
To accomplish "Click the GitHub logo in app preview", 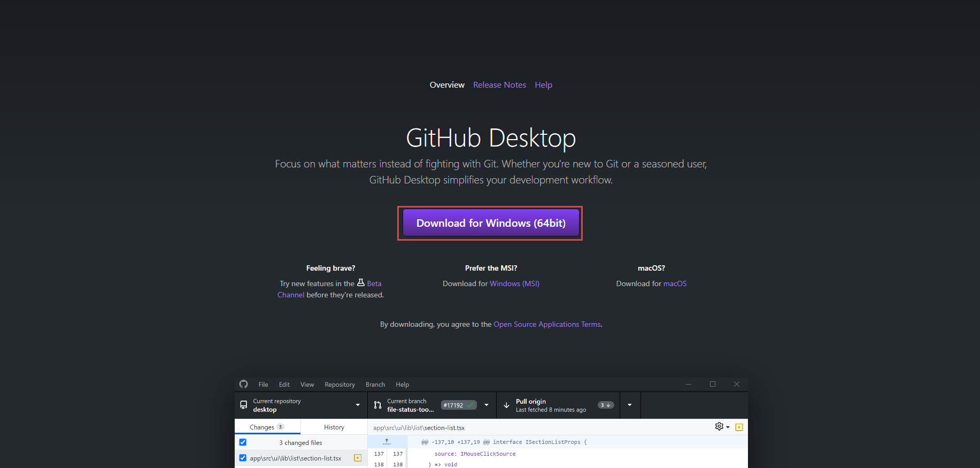I will point(244,384).
